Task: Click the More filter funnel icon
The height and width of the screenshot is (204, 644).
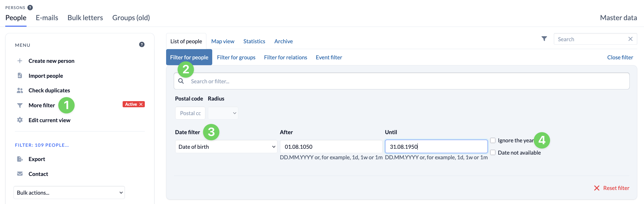Action: click(x=20, y=105)
